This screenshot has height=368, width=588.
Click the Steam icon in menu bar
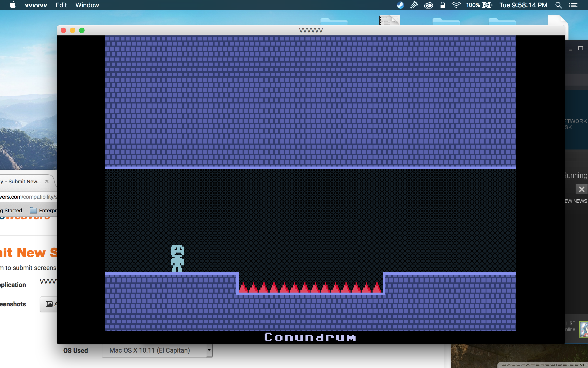[400, 5]
